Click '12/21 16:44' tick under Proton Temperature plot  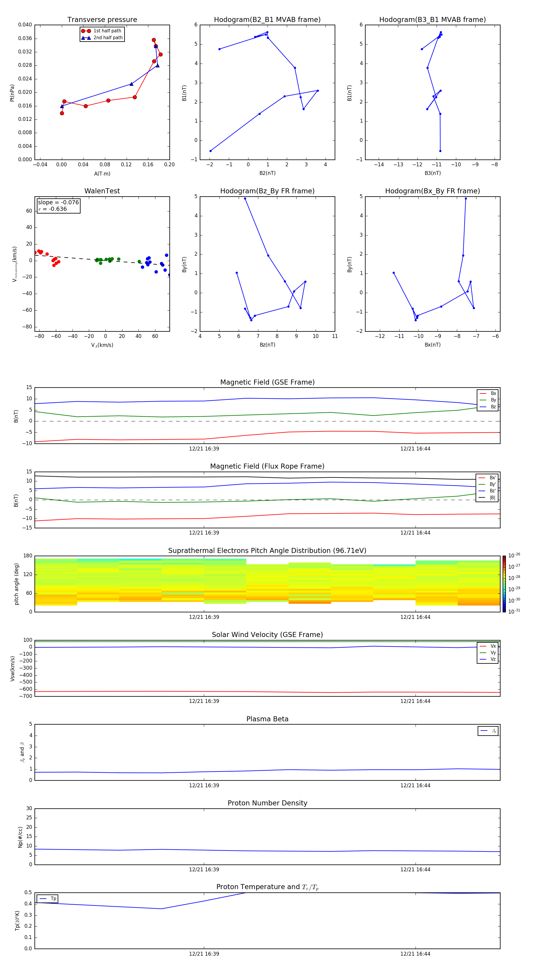(415, 954)
